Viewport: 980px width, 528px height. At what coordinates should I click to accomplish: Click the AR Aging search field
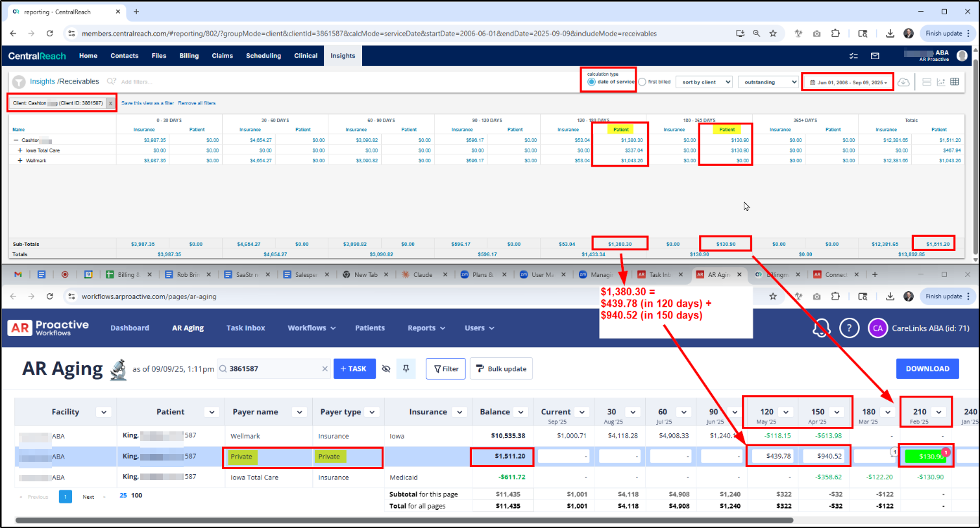[x=274, y=368]
